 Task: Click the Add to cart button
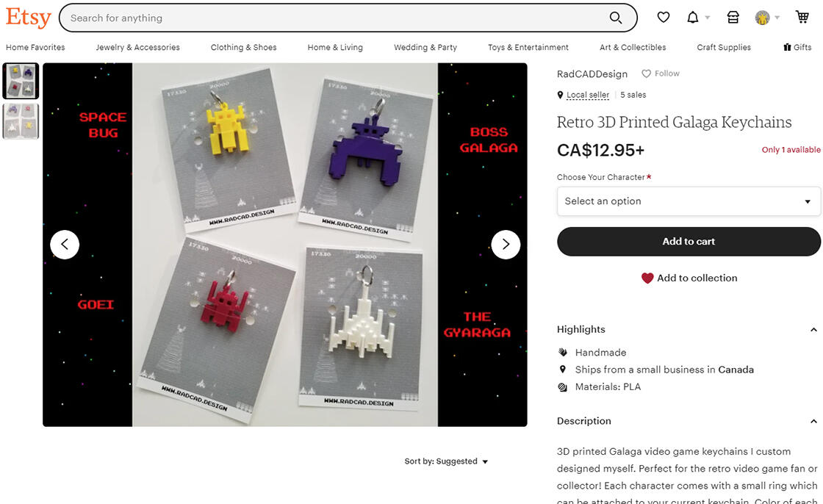click(x=689, y=242)
